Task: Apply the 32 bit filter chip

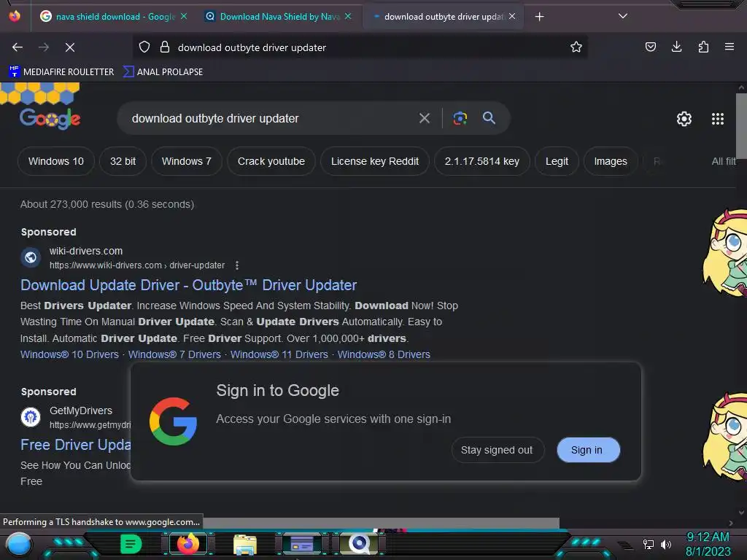Action: [123, 161]
